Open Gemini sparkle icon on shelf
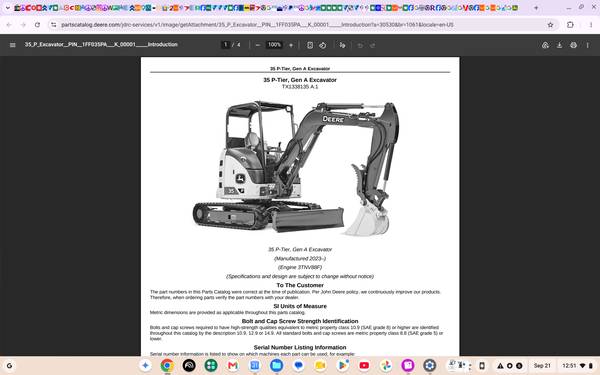Viewport: 600px width, 375px height. point(145,365)
